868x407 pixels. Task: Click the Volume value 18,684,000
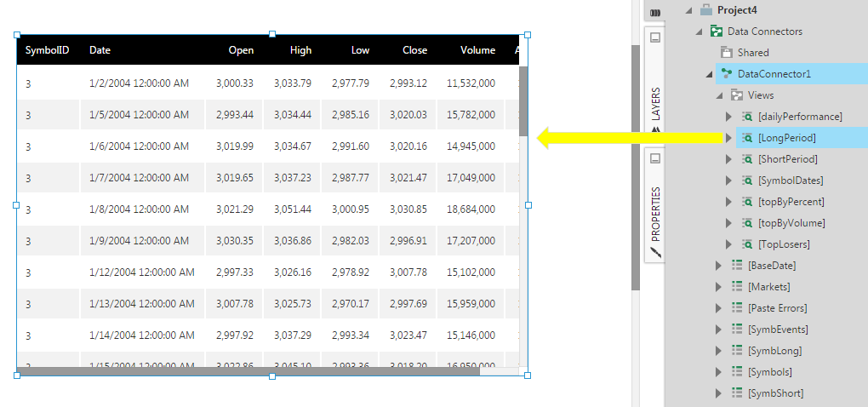click(x=471, y=209)
